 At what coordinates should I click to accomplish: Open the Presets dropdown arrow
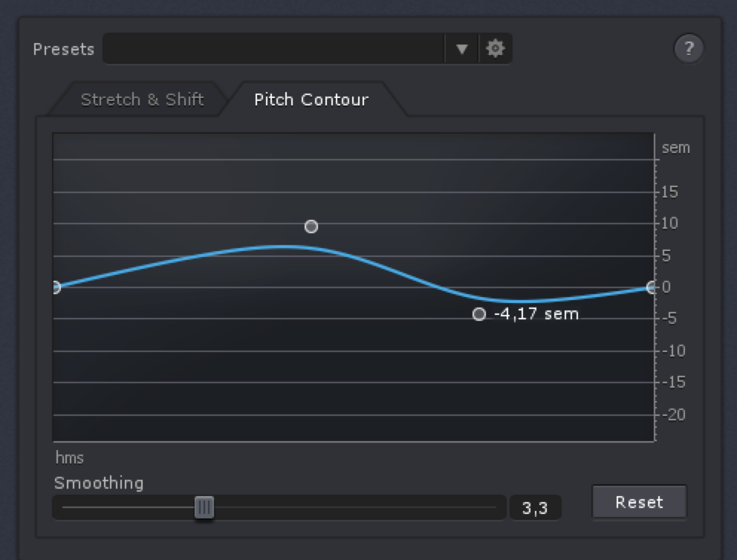point(463,48)
